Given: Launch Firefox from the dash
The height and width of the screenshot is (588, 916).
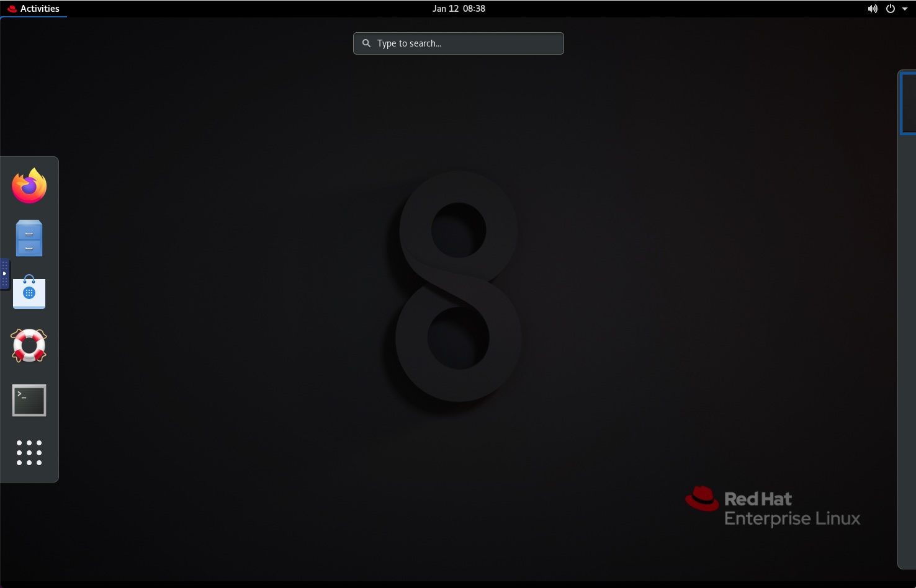Looking at the screenshot, I should coord(29,186).
